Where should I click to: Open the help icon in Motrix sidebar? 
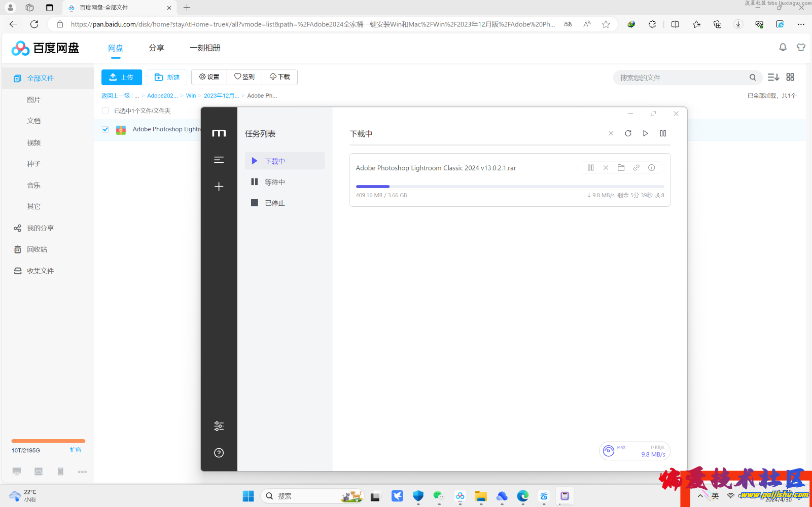pyautogui.click(x=219, y=453)
